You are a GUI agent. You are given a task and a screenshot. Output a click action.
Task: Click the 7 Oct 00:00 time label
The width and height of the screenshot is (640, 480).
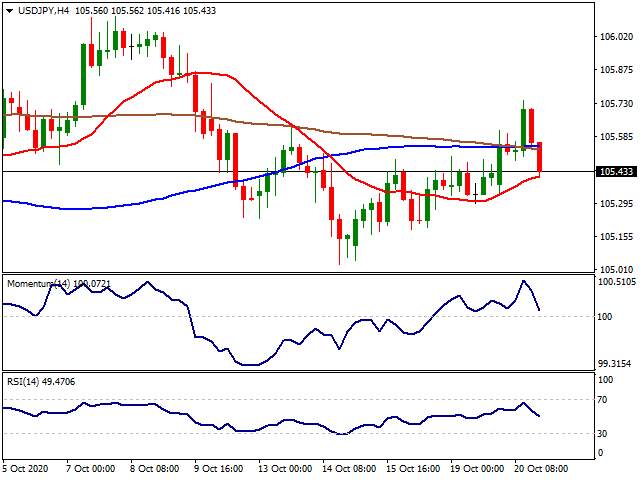coord(91,469)
